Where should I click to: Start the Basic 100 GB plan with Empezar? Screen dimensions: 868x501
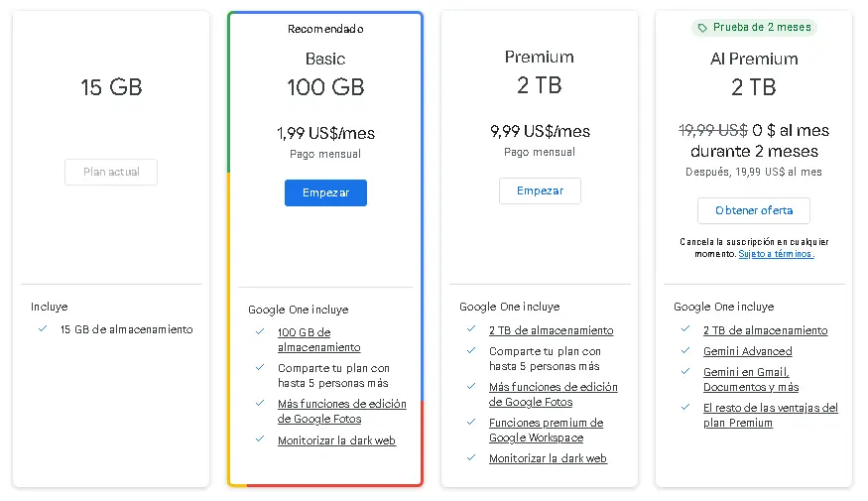tap(325, 192)
